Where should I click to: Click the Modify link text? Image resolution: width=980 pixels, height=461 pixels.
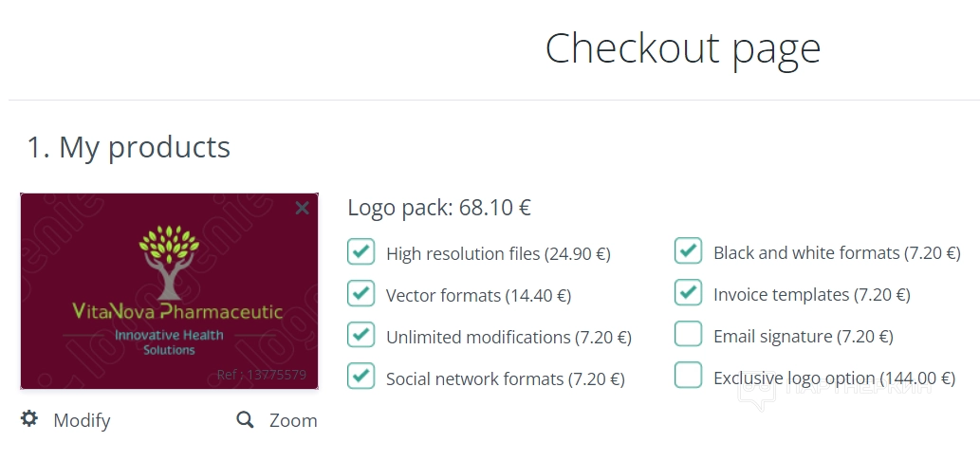(82, 420)
